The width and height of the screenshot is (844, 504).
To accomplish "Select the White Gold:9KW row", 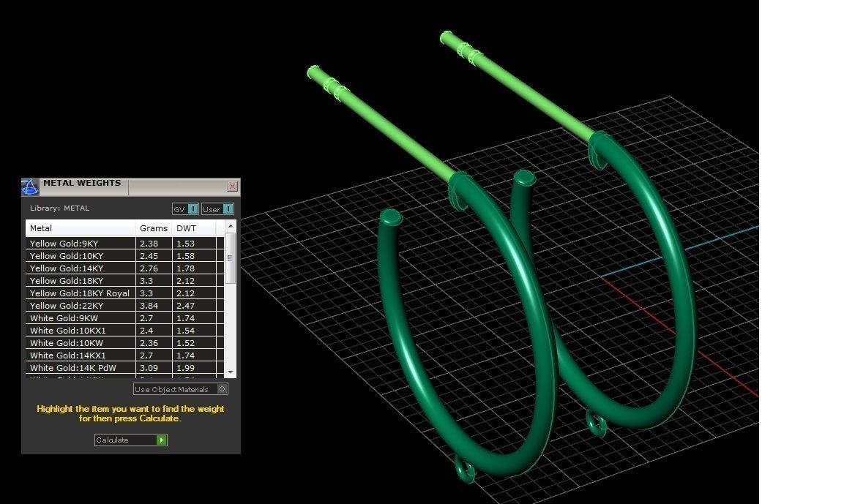I will 124,318.
